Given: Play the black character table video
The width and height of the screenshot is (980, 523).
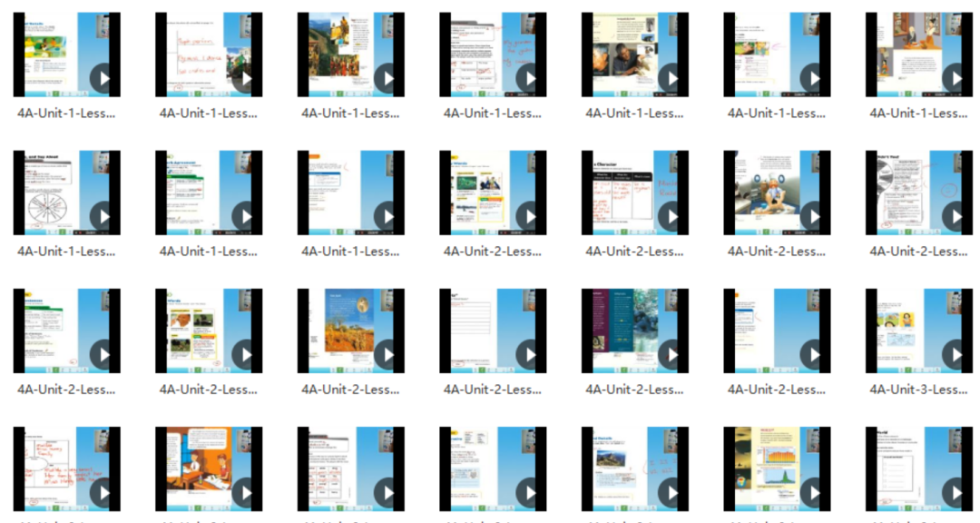Looking at the screenshot, I should [x=670, y=217].
